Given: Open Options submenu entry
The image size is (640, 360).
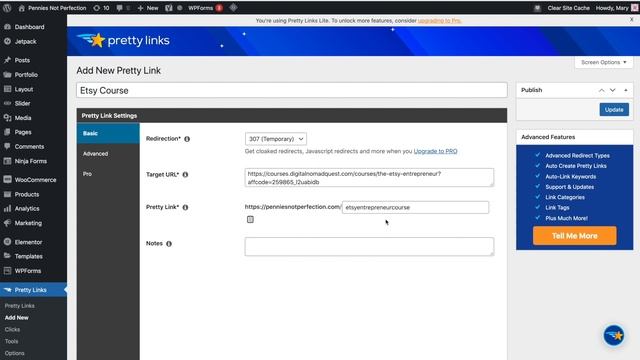Looking at the screenshot, I should coord(15,353).
